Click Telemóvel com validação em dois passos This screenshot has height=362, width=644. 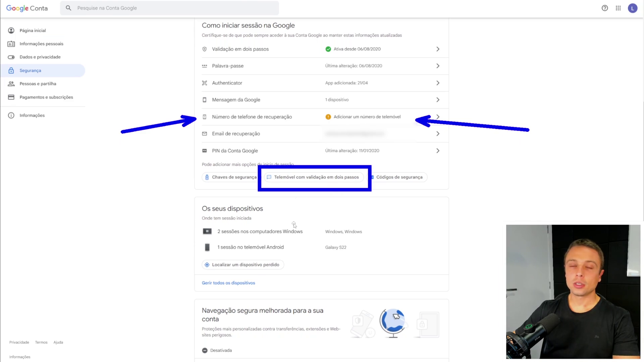[x=314, y=177]
